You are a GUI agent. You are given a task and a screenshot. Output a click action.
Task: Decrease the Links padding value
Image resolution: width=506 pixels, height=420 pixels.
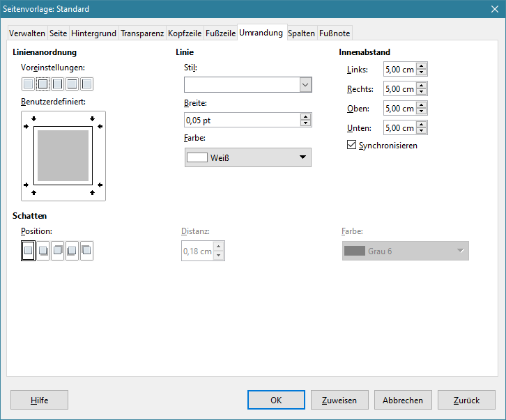click(422, 72)
